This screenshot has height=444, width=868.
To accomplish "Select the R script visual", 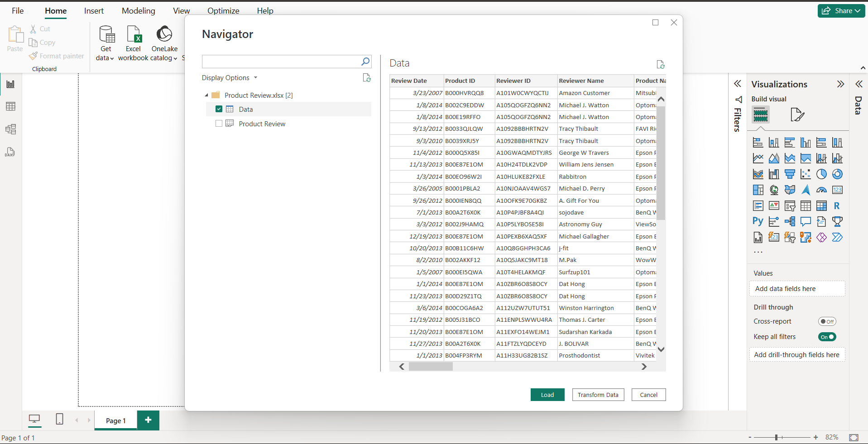I will coord(837,206).
